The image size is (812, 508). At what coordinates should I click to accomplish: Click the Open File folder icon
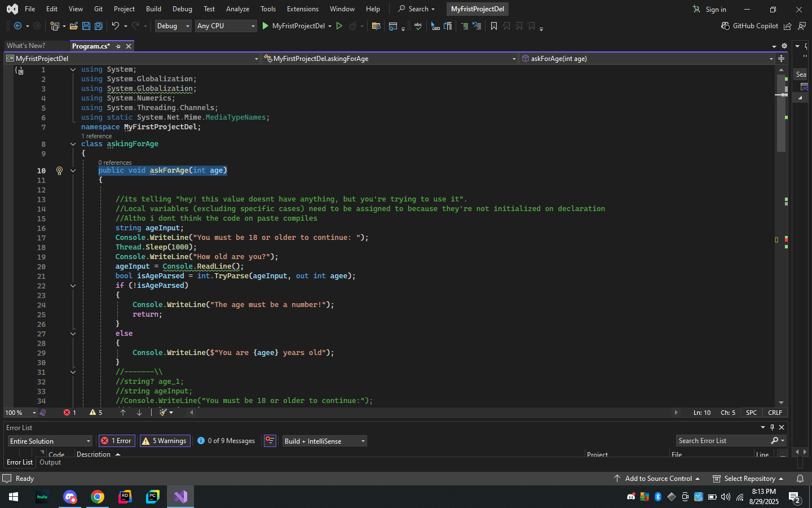point(73,26)
